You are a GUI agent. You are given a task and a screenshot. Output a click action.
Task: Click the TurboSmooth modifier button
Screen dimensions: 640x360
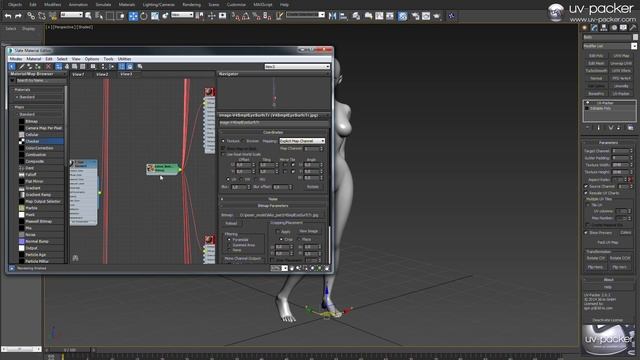(x=596, y=71)
